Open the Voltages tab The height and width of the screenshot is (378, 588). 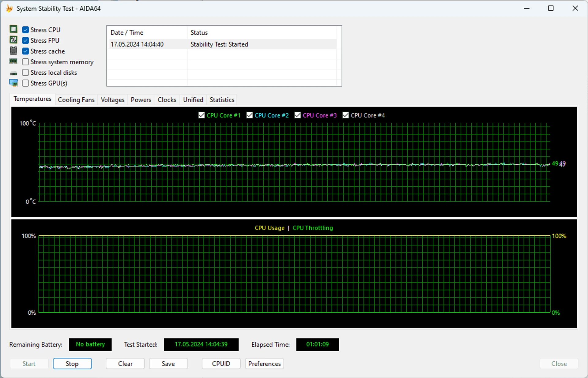(x=113, y=100)
